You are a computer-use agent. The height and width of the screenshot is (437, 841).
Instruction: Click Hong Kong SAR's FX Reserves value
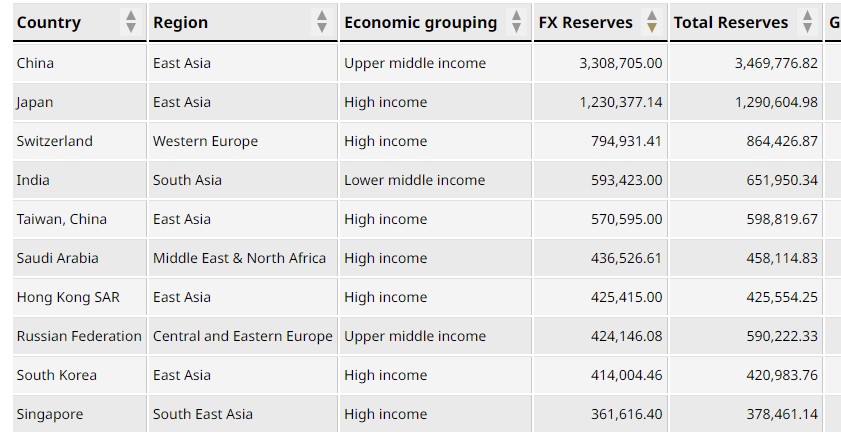626,297
